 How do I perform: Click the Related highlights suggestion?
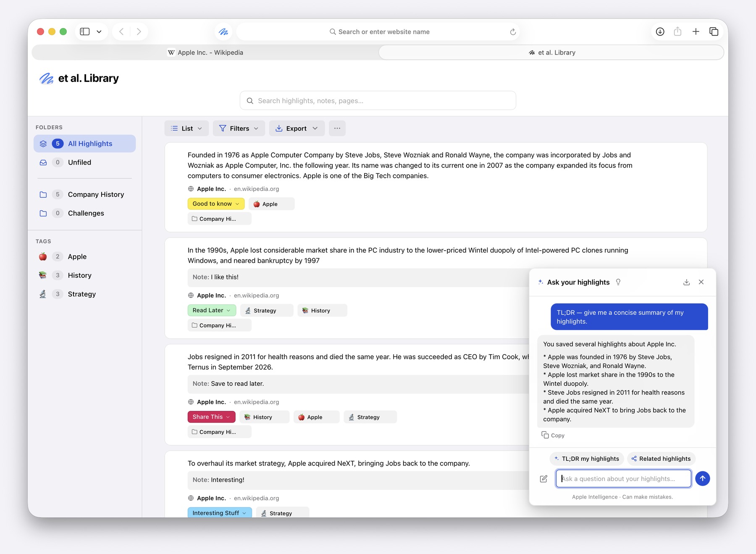pyautogui.click(x=661, y=459)
